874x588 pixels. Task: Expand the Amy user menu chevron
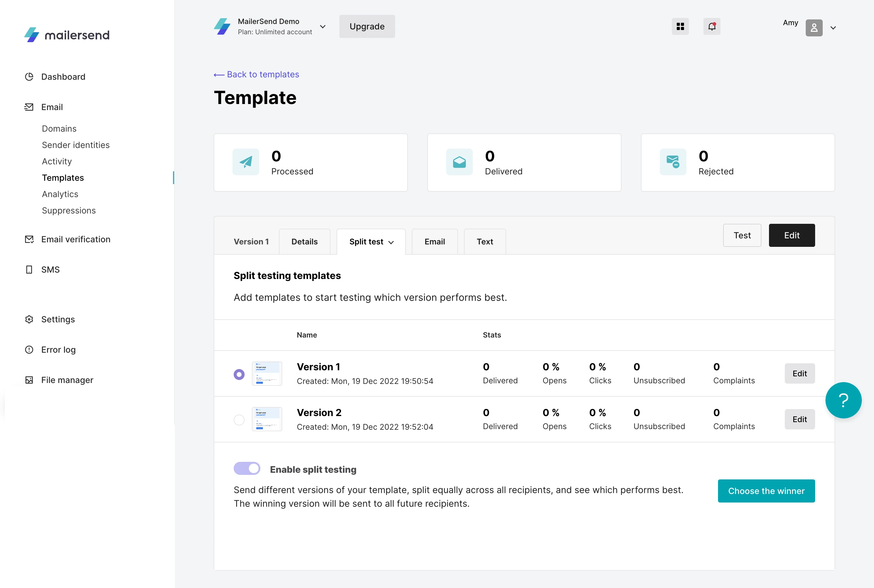(x=833, y=28)
